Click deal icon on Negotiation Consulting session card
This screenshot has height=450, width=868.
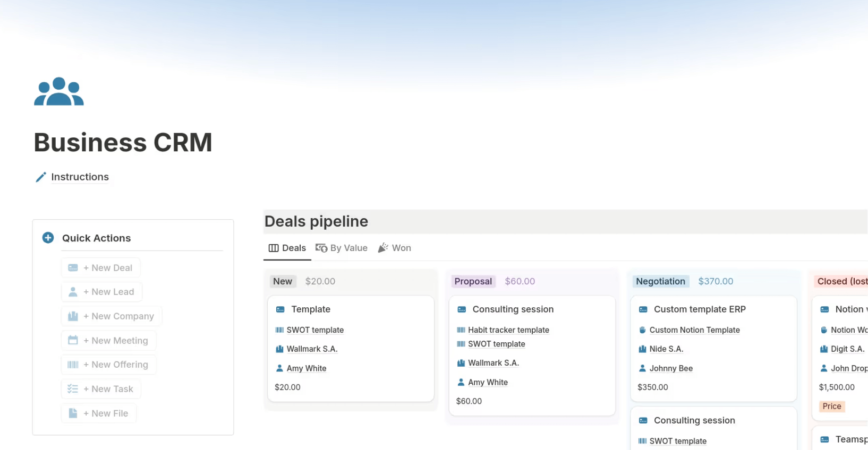[x=643, y=420]
